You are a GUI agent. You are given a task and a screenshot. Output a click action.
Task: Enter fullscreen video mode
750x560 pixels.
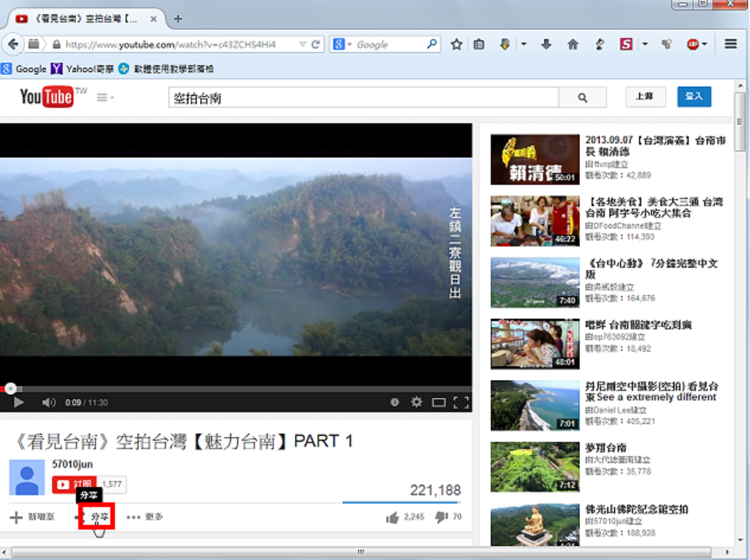pyautogui.click(x=461, y=402)
